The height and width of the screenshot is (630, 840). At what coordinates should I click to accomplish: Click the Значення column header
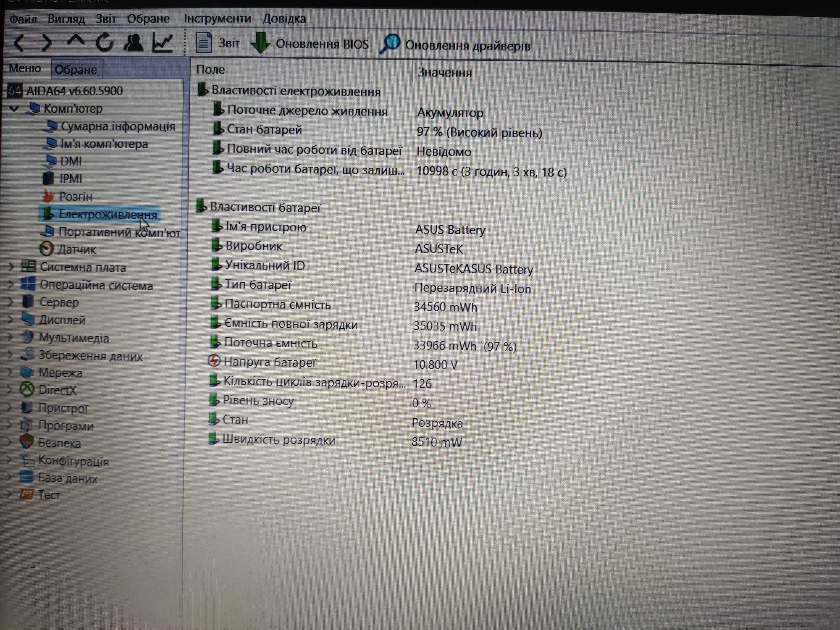445,72
